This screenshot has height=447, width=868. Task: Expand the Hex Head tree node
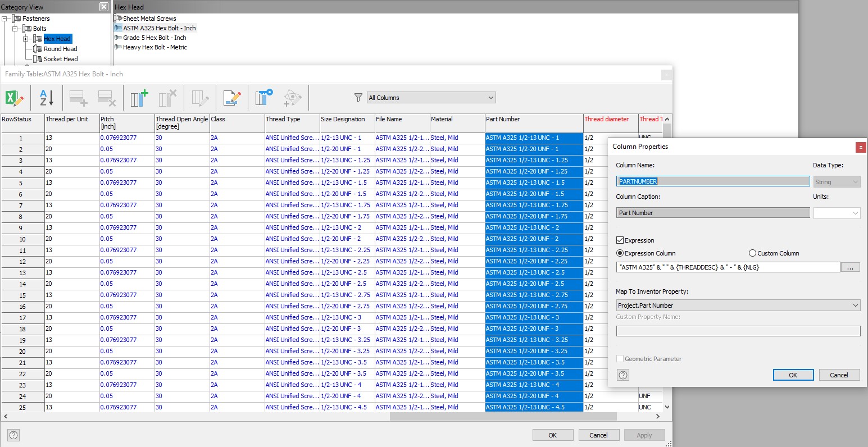(x=25, y=39)
